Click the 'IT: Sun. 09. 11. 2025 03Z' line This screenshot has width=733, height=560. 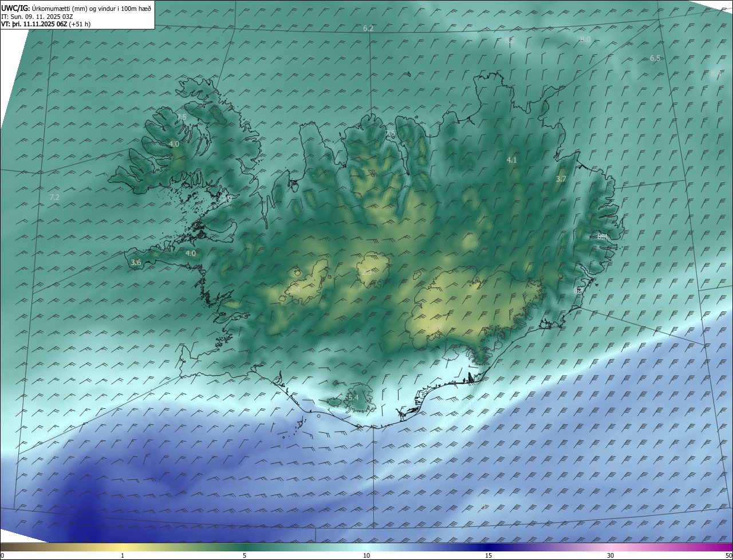coord(37,17)
